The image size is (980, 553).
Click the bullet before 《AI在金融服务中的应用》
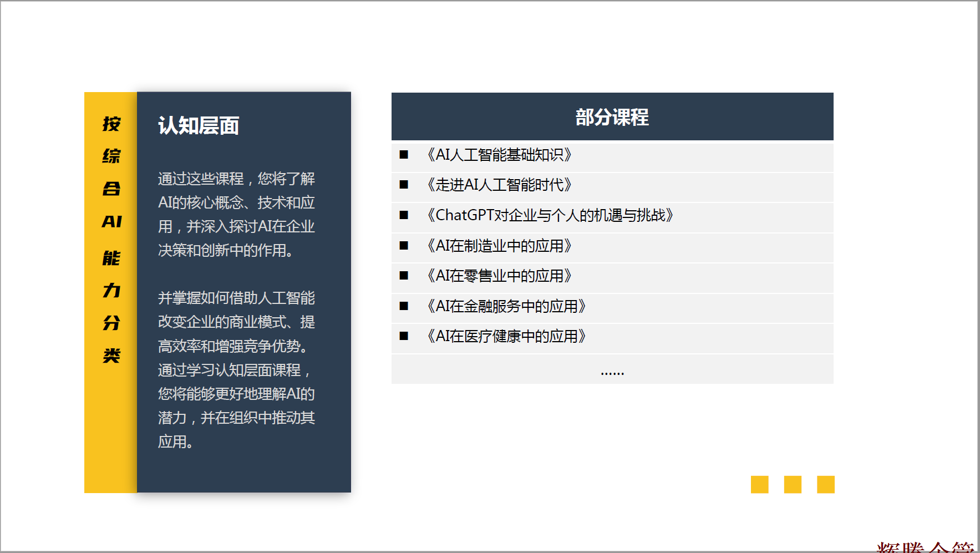click(404, 306)
